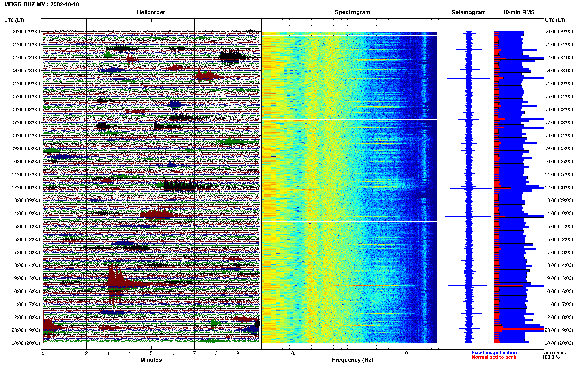Click the 'Fixed magnification' legend text
This screenshot has width=588, height=368.
494,352
